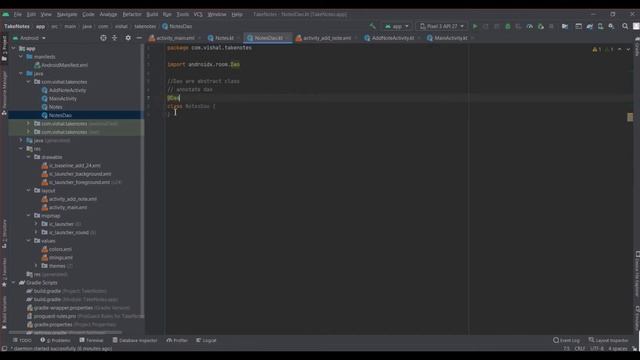Open the Layout Inspector
640x360 pixels.
pyautogui.click(x=608, y=340)
